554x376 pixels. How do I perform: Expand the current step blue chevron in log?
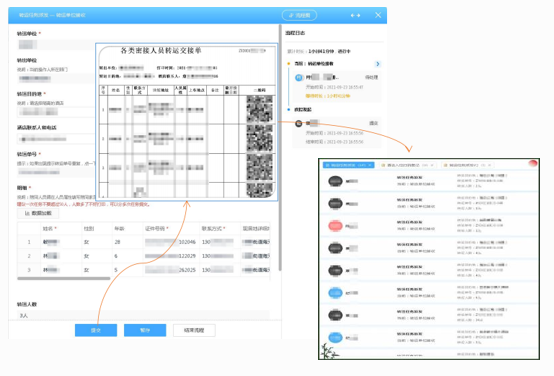click(378, 64)
